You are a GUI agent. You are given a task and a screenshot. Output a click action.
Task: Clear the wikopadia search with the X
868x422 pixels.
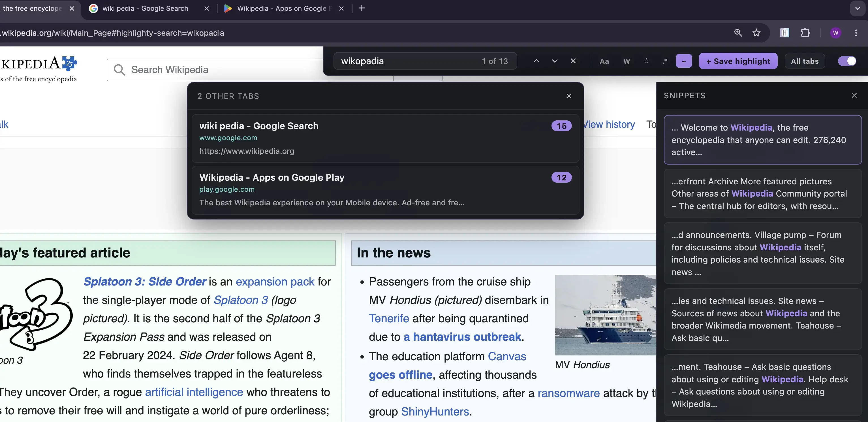click(573, 61)
